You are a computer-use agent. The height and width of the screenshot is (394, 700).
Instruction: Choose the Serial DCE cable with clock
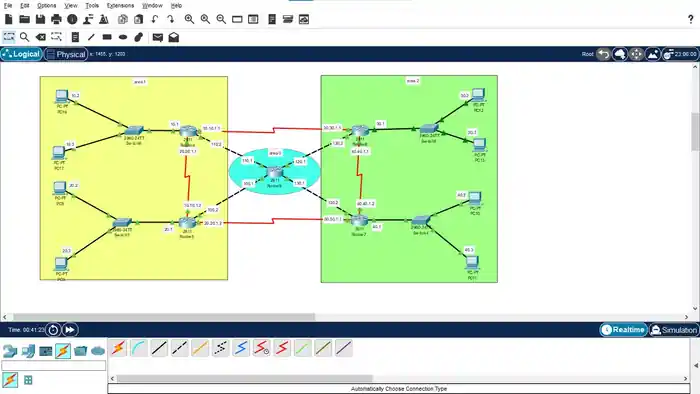coord(262,348)
